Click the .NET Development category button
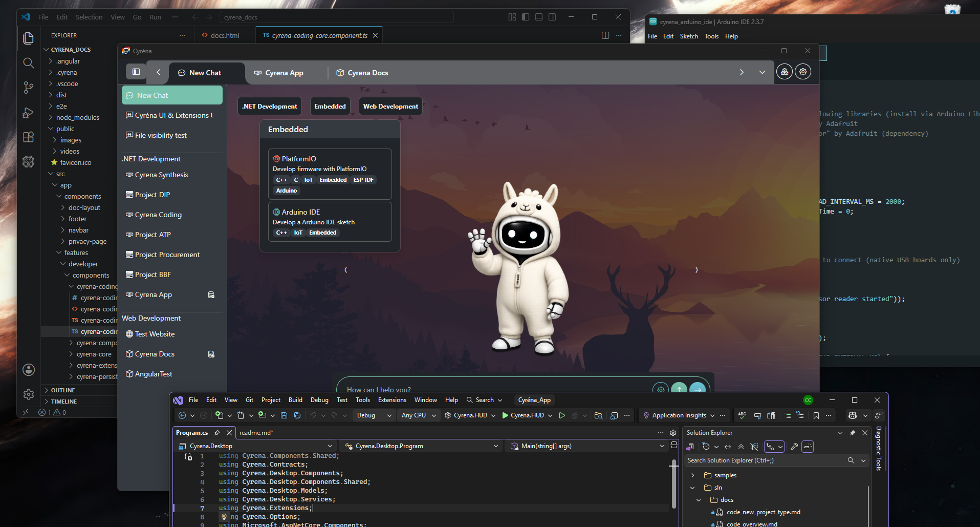 (x=270, y=107)
